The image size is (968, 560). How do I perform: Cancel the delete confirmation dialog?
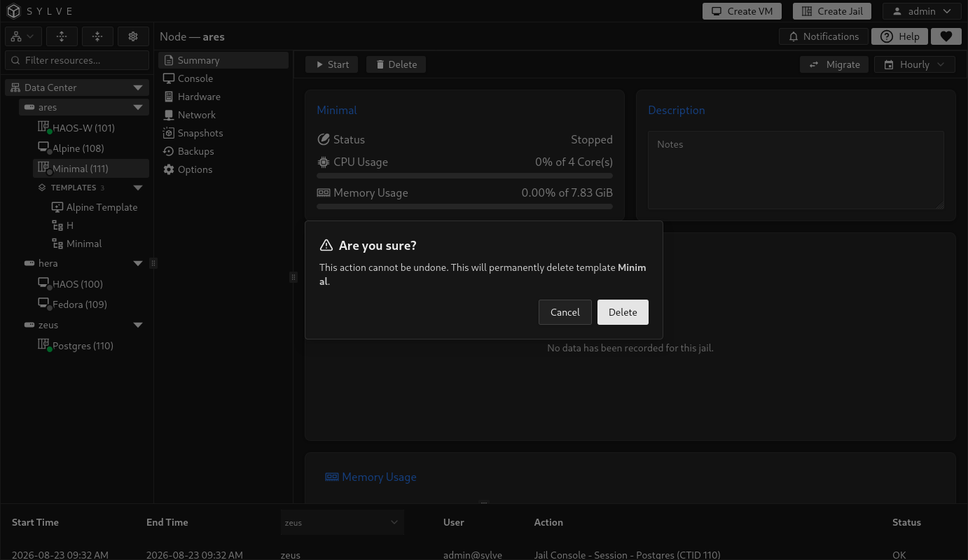pos(565,312)
